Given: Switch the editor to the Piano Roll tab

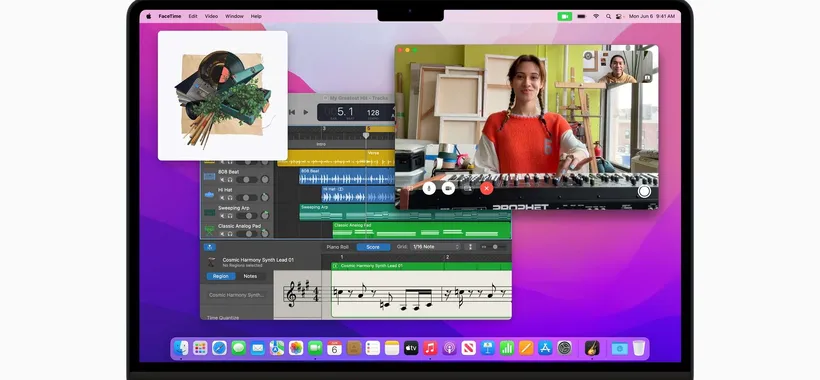Looking at the screenshot, I should 337,247.
